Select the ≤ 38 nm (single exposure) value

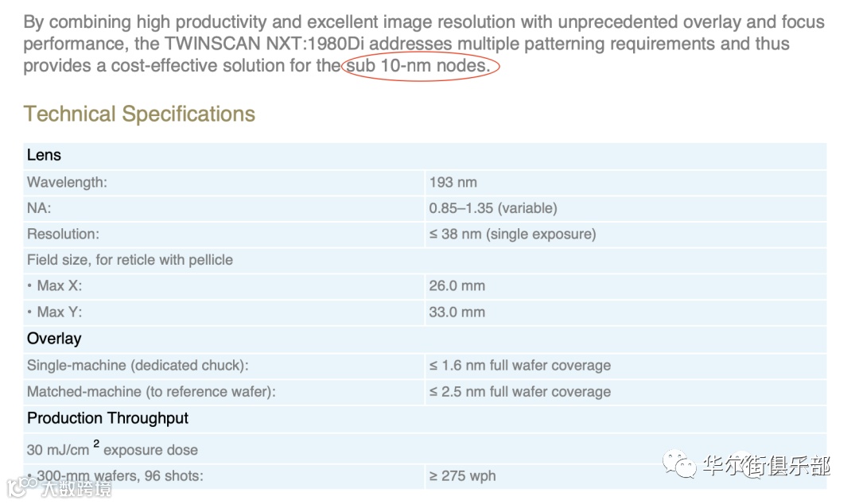(x=512, y=234)
